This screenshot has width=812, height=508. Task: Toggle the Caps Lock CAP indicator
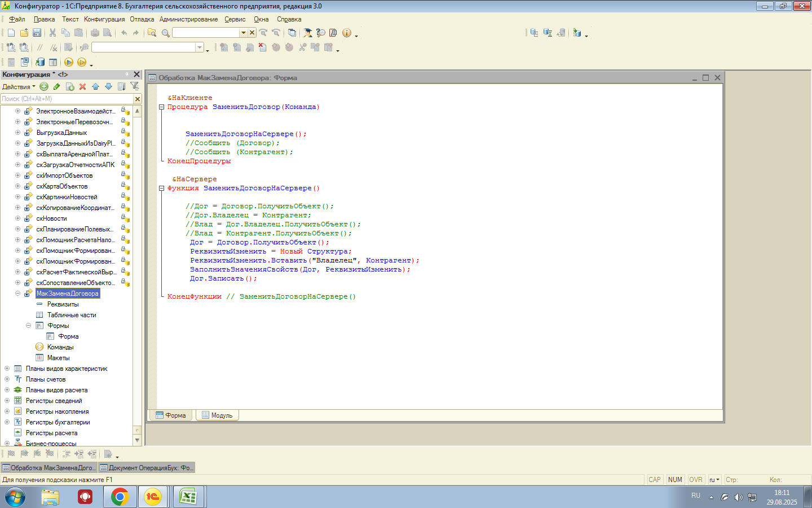[655, 480]
